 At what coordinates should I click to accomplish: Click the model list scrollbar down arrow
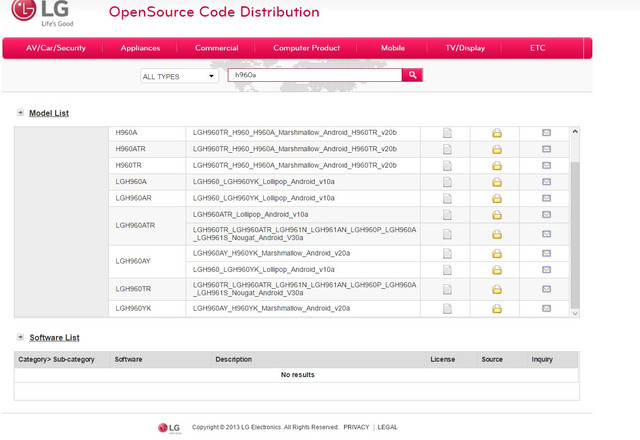(575, 313)
